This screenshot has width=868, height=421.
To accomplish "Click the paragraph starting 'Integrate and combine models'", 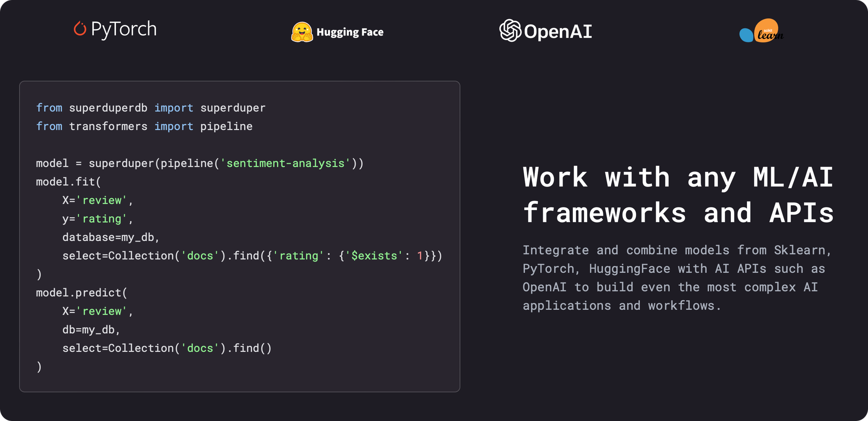I will pyautogui.click(x=677, y=278).
